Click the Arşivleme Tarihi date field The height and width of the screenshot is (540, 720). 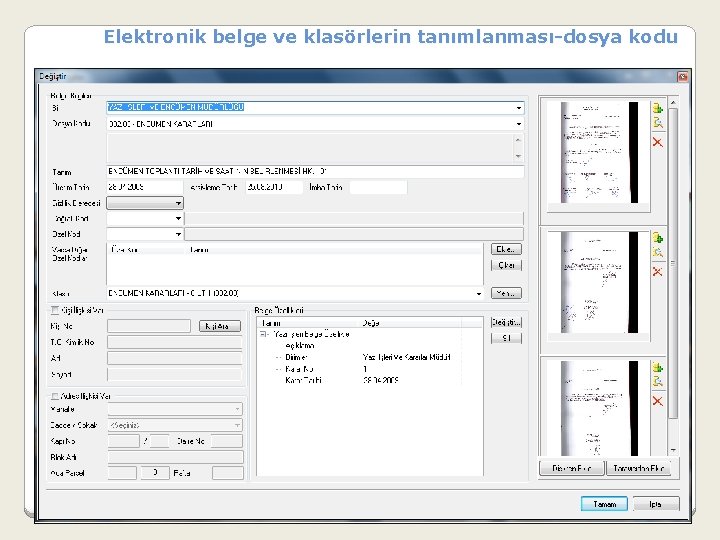coord(274,187)
